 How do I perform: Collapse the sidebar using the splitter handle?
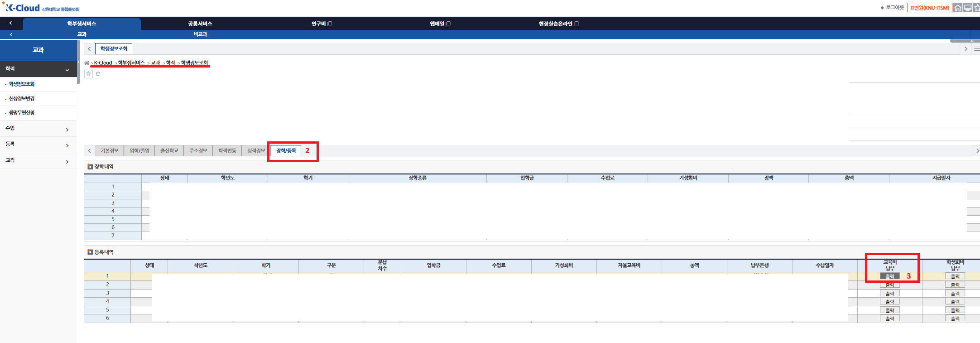pyautogui.click(x=79, y=62)
